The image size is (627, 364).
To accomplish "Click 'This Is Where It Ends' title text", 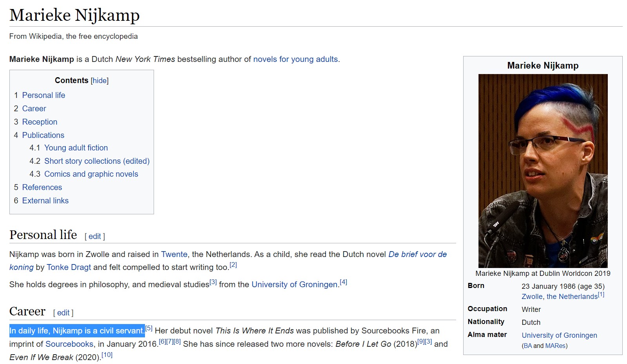I will (254, 331).
